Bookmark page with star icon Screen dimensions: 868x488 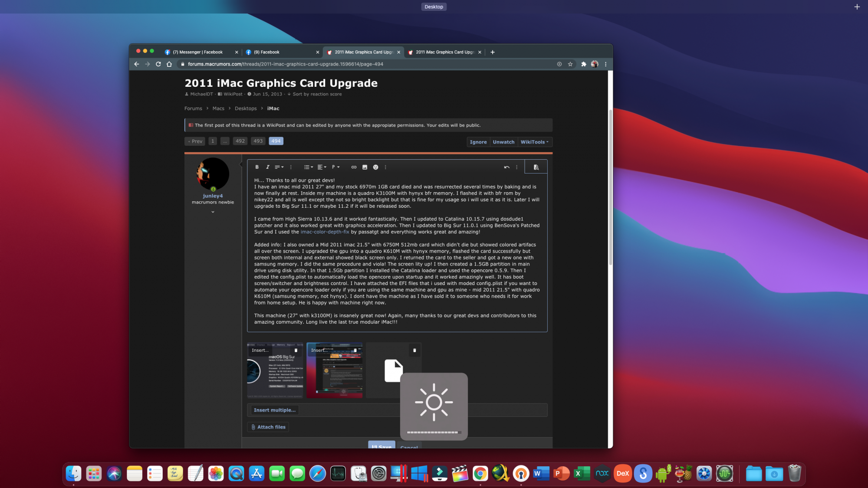coord(570,64)
